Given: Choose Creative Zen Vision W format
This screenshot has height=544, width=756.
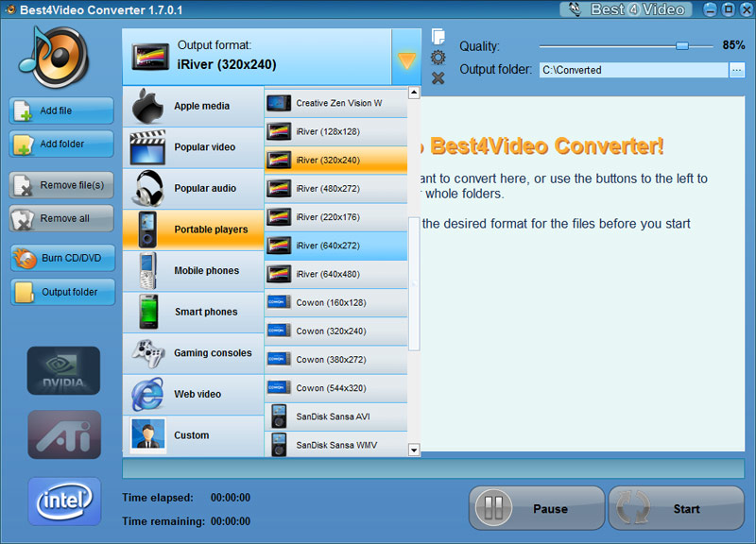Looking at the screenshot, I should pyautogui.click(x=336, y=103).
